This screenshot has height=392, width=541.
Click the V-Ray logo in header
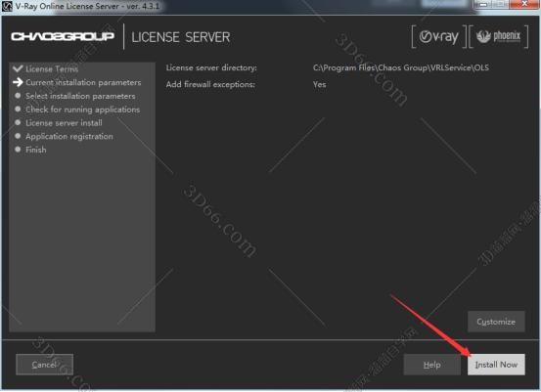438,37
